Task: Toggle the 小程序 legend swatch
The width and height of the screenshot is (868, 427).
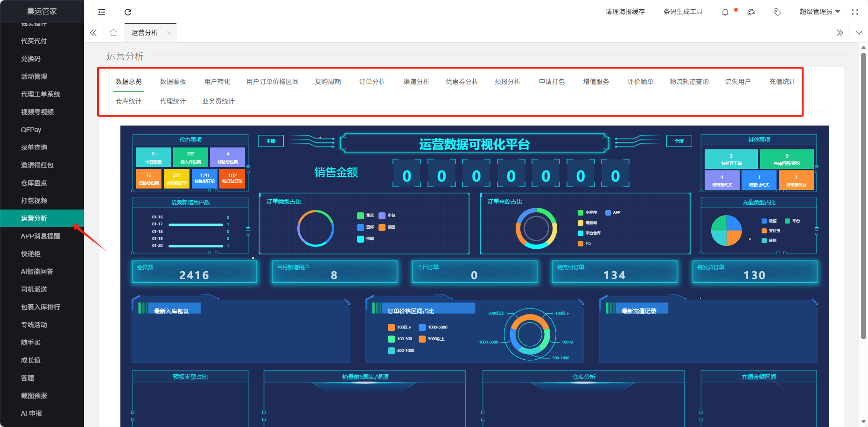Action: click(581, 213)
